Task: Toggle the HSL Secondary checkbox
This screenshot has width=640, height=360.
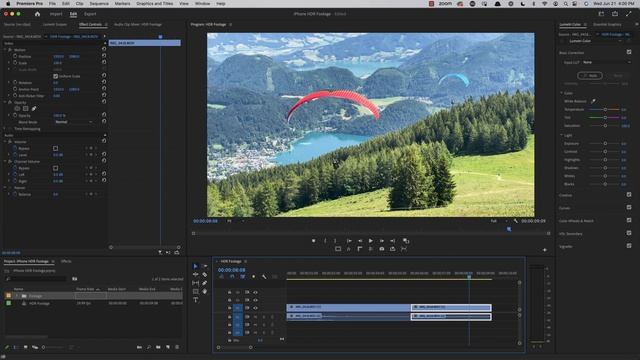Action: point(629,233)
